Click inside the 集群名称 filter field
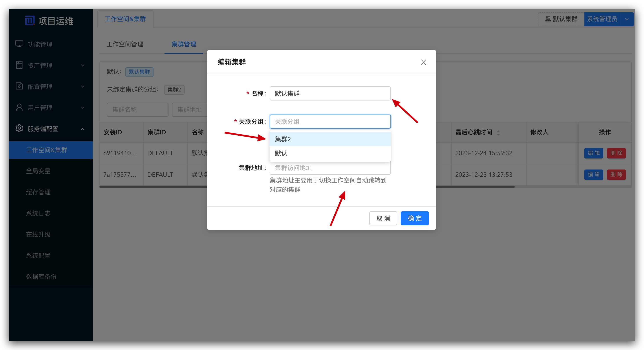Viewport: 644px width, 350px height. pyautogui.click(x=137, y=110)
